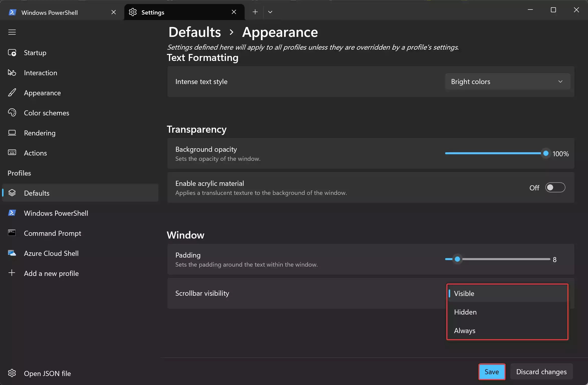Select Always for scrollbar visibility
The image size is (588, 385).
click(x=464, y=331)
